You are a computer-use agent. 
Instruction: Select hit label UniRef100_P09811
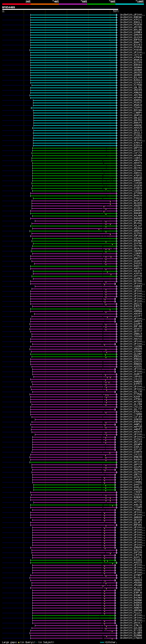tap(131, 510)
